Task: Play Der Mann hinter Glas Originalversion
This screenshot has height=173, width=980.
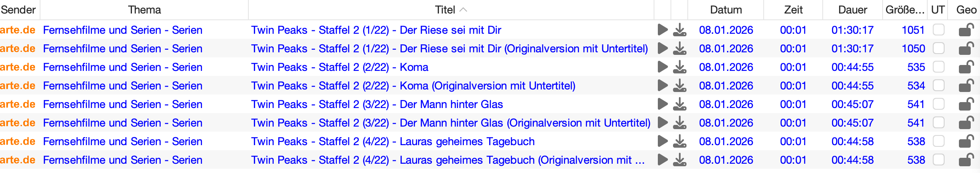Action: pyautogui.click(x=662, y=123)
